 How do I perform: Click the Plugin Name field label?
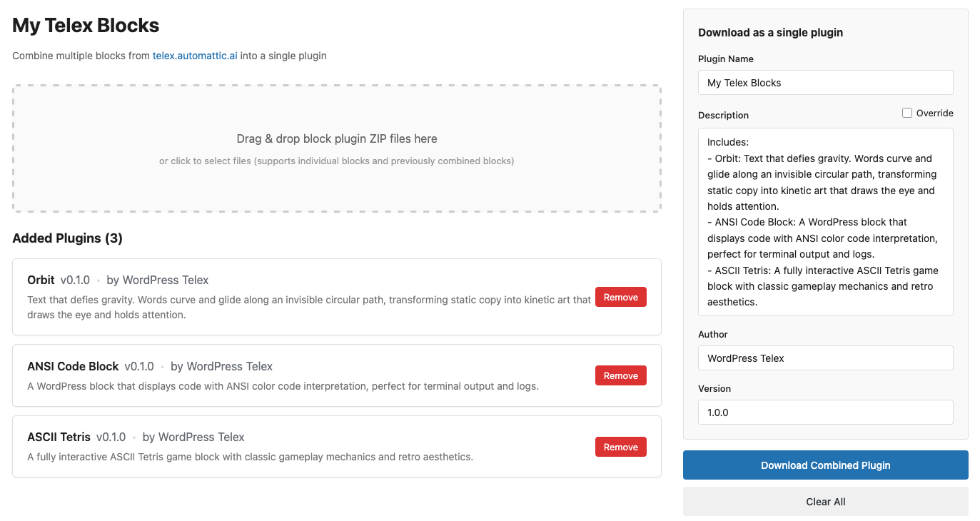[x=725, y=59]
